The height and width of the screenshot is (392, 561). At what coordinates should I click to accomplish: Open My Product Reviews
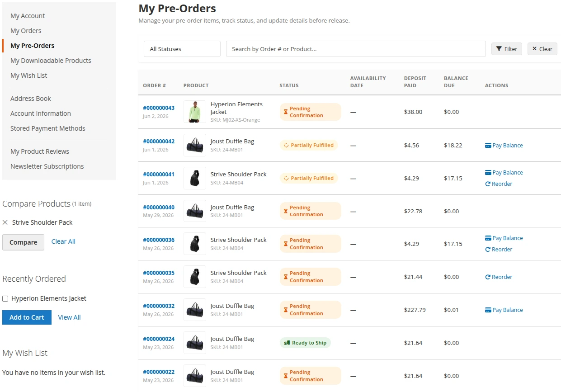[x=40, y=151]
